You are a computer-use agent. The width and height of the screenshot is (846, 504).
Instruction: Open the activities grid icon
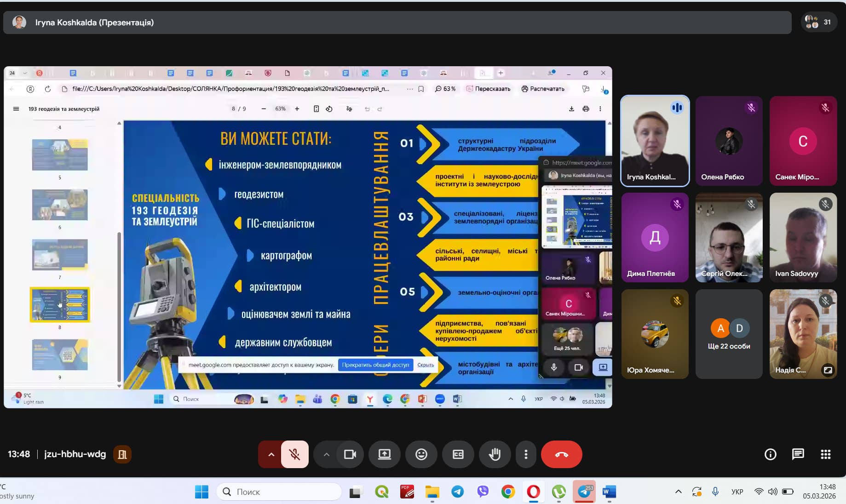point(825,454)
